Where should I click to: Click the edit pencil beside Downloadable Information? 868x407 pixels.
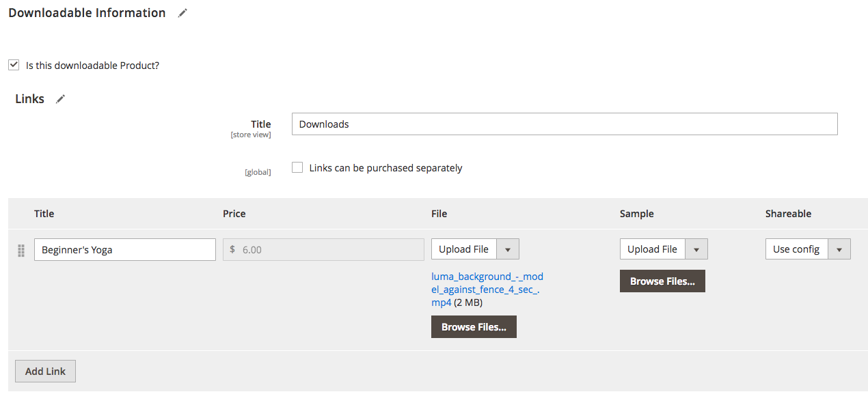coord(182,12)
